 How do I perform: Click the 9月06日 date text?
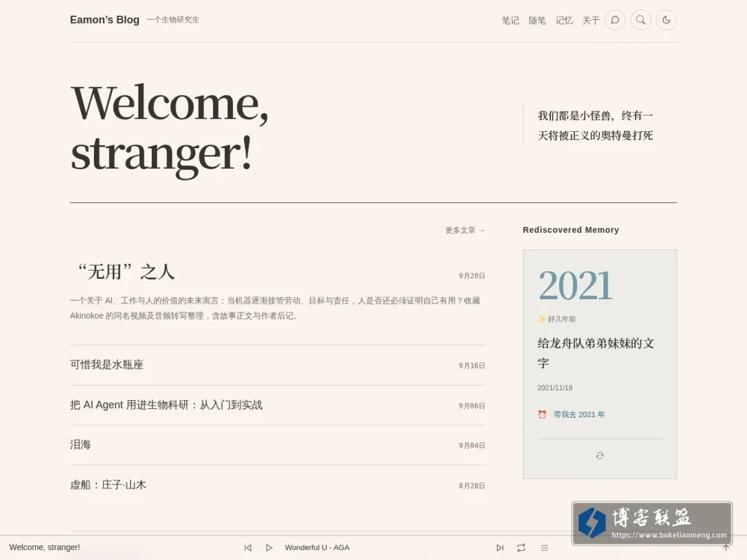point(472,406)
